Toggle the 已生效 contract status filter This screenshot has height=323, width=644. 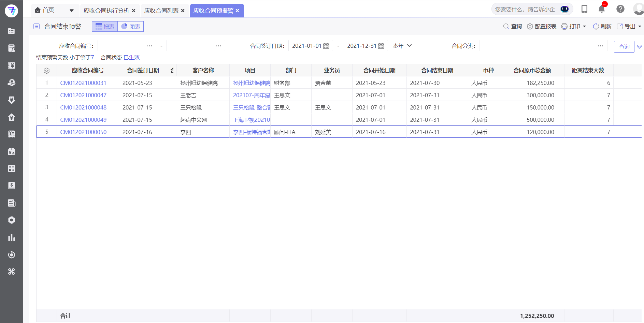coord(131,57)
